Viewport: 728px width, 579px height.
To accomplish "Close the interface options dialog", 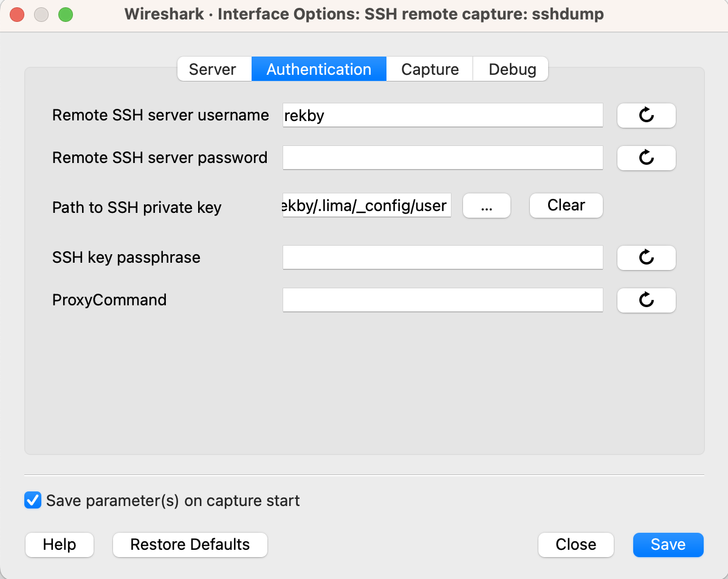I will [575, 545].
